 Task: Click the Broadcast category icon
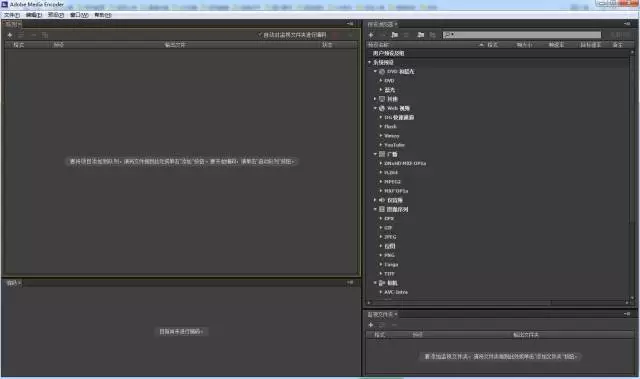click(x=382, y=154)
